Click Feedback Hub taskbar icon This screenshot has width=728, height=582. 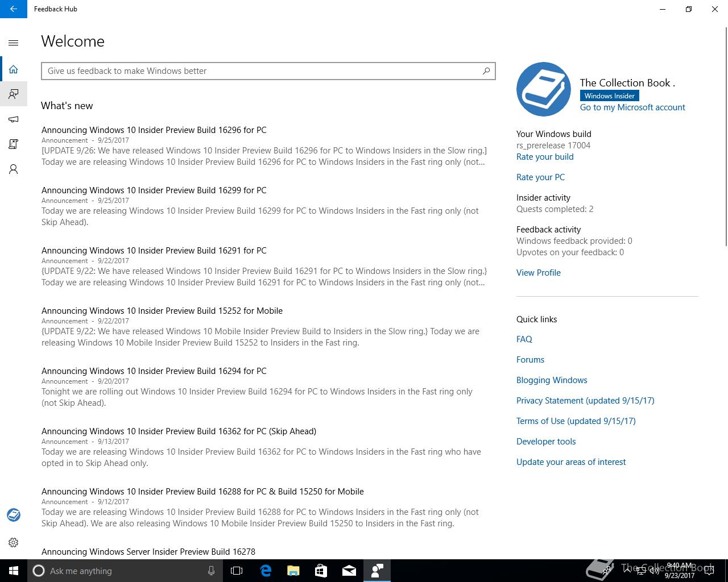[377, 571]
